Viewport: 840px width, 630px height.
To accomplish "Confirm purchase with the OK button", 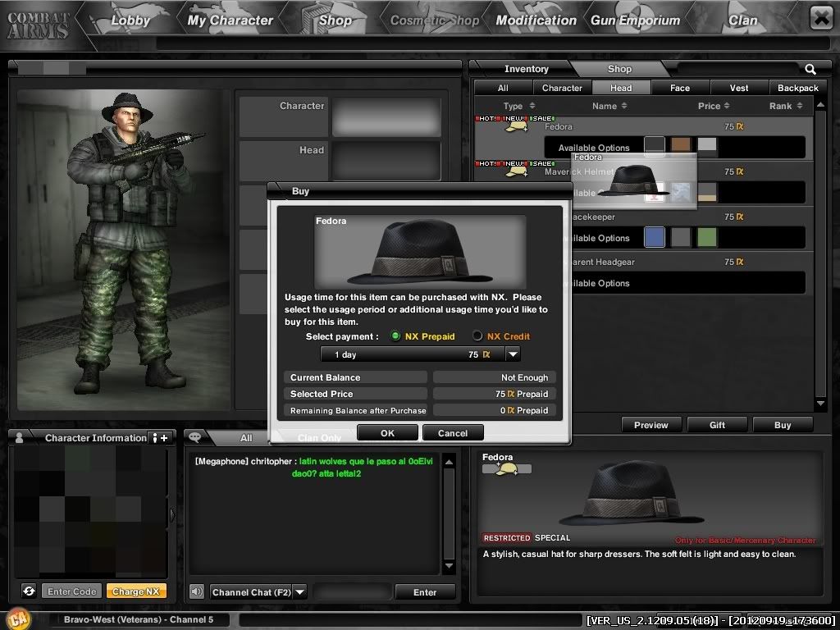I will (x=387, y=433).
